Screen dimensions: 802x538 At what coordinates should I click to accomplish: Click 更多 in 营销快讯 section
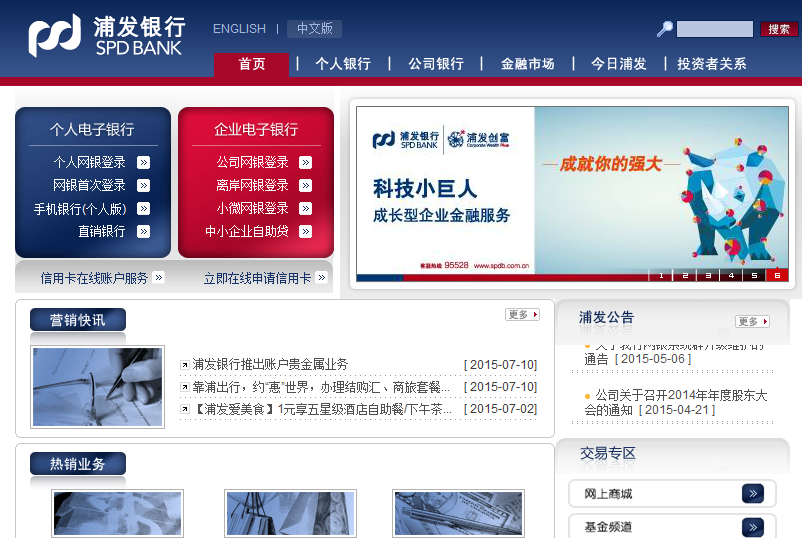point(522,315)
